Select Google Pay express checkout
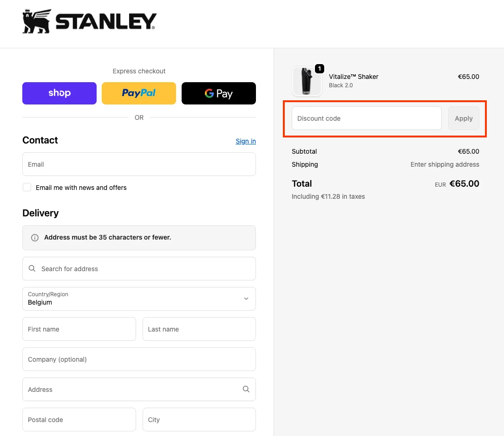 (219, 93)
